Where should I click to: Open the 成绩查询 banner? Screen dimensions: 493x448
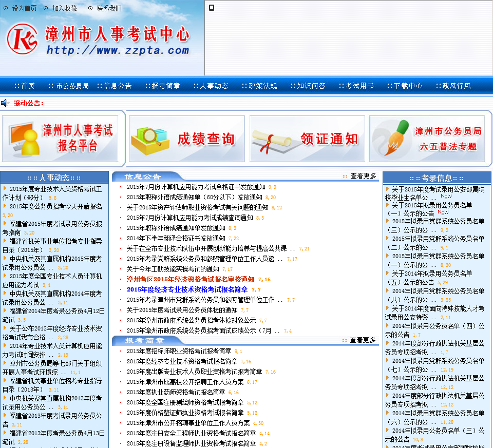tap(187, 139)
